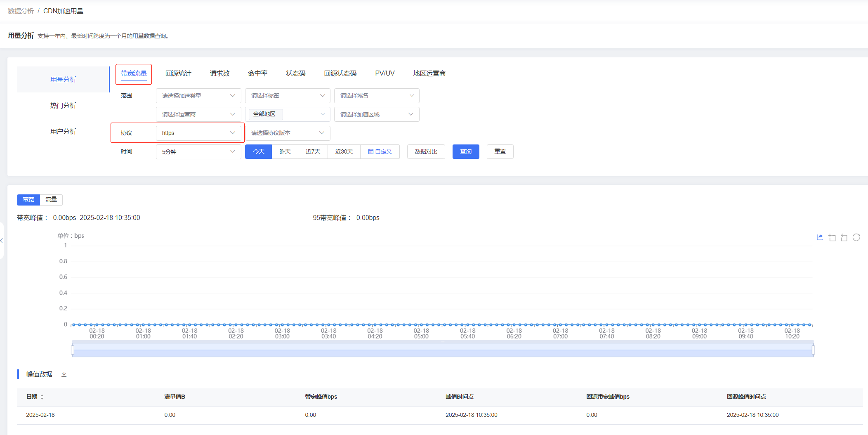This screenshot has width=868, height=435.
Task: Switch chart view to 流量
Action: tap(51, 200)
